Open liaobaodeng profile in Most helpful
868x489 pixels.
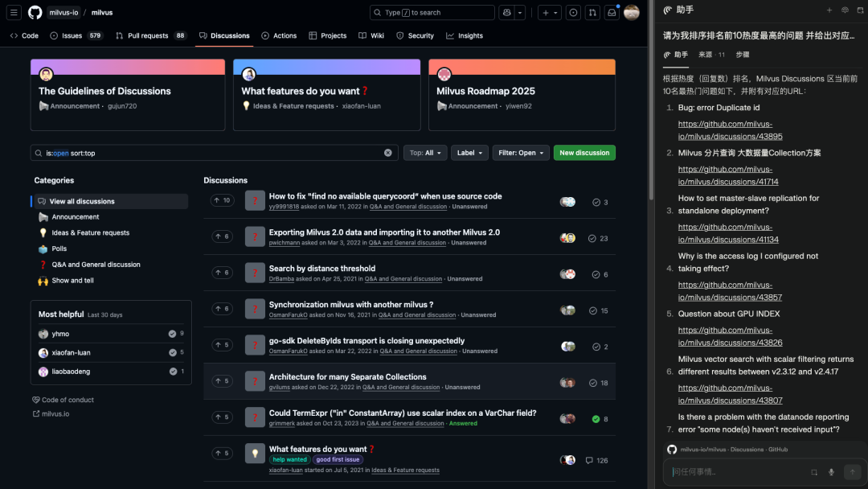pyautogui.click(x=71, y=372)
